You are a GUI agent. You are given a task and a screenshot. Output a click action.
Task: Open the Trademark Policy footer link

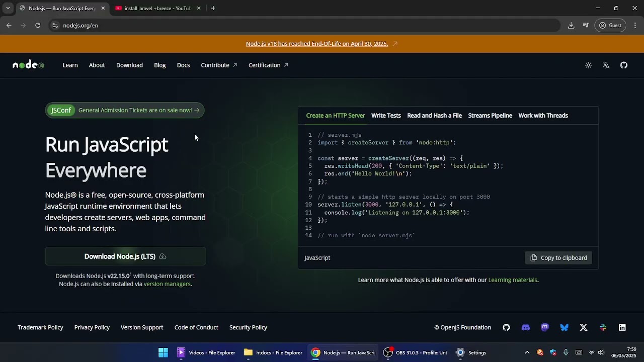click(40, 327)
